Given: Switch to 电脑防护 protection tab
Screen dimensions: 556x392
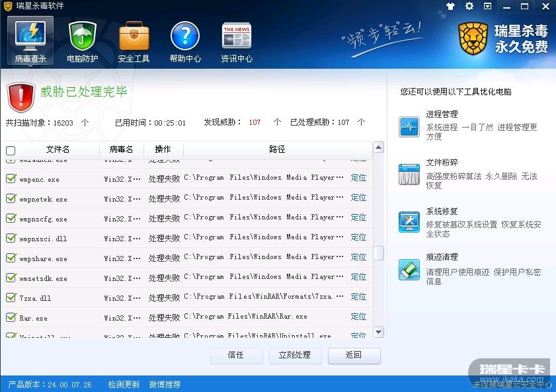Looking at the screenshot, I should tap(82, 42).
